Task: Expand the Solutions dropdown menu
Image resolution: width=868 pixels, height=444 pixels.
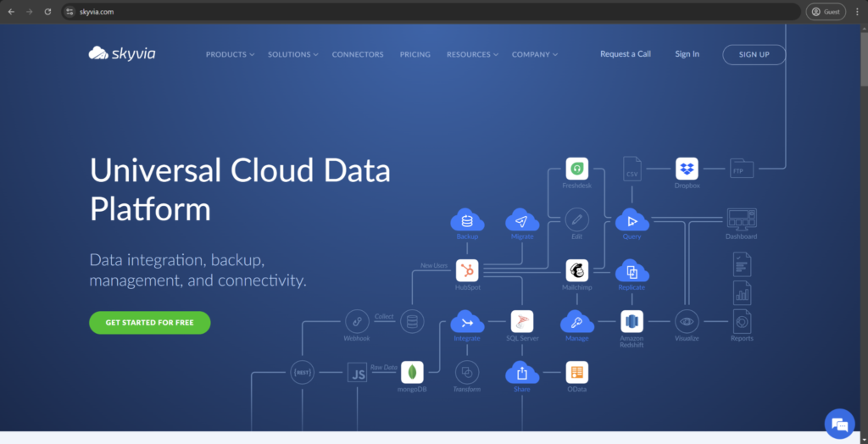Action: point(292,54)
